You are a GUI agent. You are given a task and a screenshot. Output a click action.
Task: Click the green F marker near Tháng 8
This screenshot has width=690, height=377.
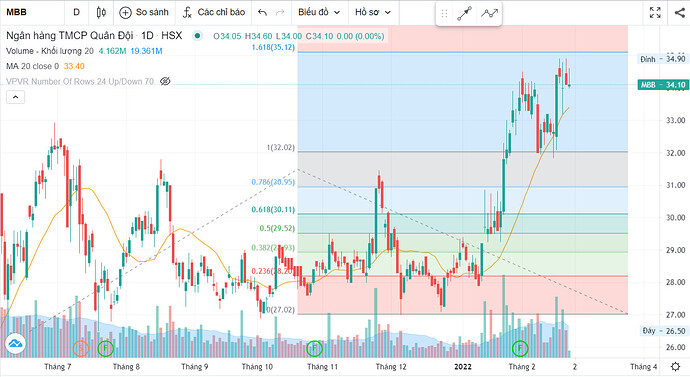coord(105,348)
